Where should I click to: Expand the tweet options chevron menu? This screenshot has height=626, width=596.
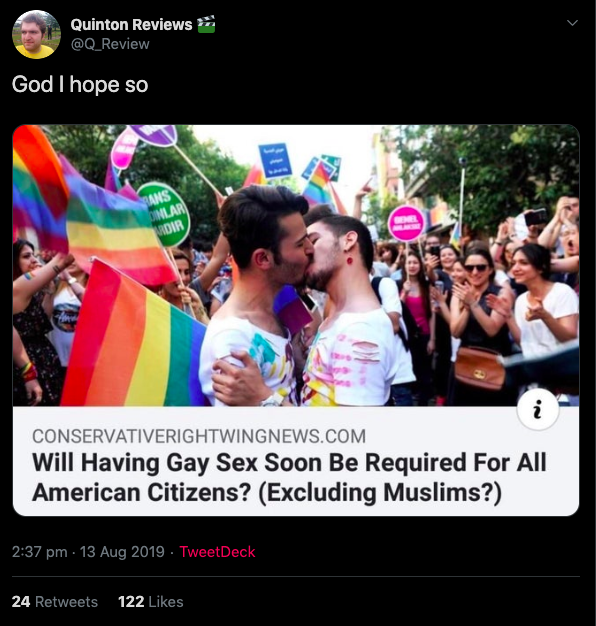572,23
